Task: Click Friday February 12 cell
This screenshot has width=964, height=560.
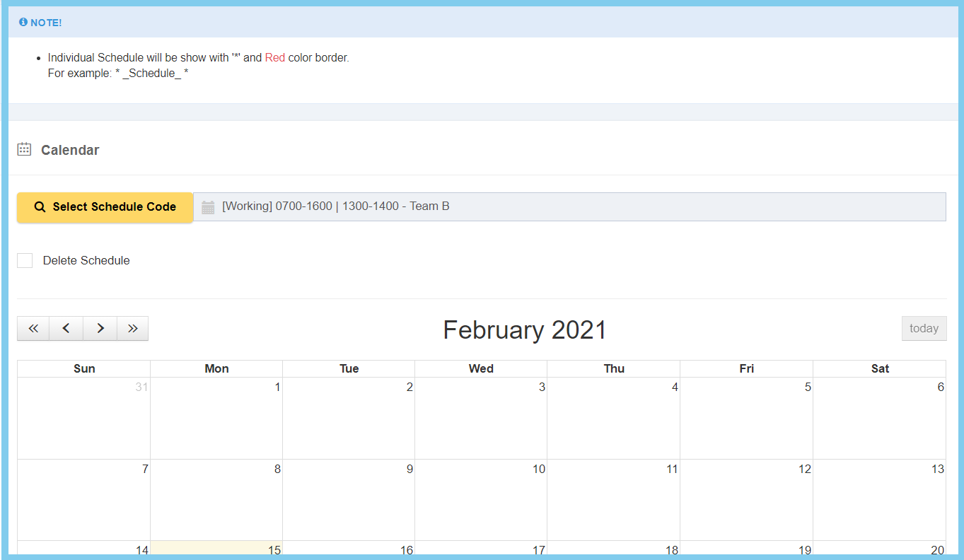Action: click(x=746, y=499)
